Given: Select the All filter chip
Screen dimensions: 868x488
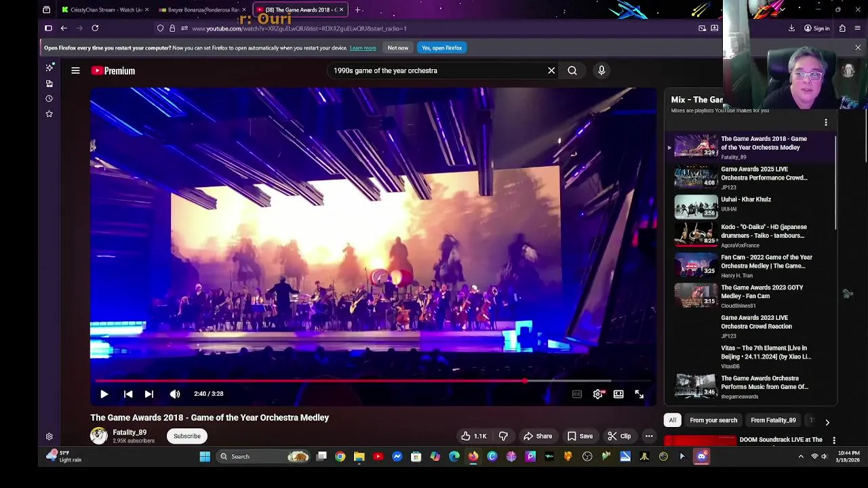Looking at the screenshot, I should tap(673, 420).
